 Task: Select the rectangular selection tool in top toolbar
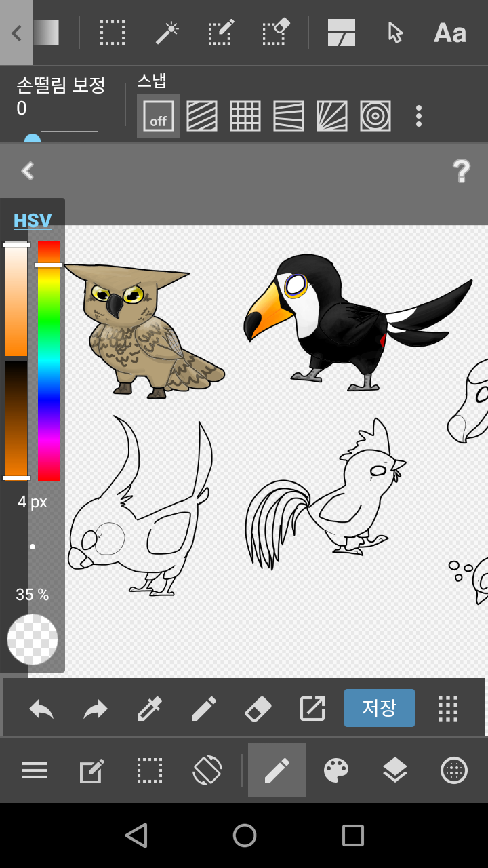tap(112, 33)
